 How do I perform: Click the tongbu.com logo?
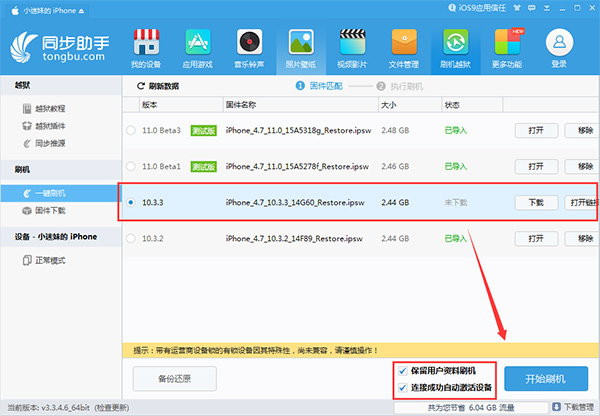click(x=60, y=47)
